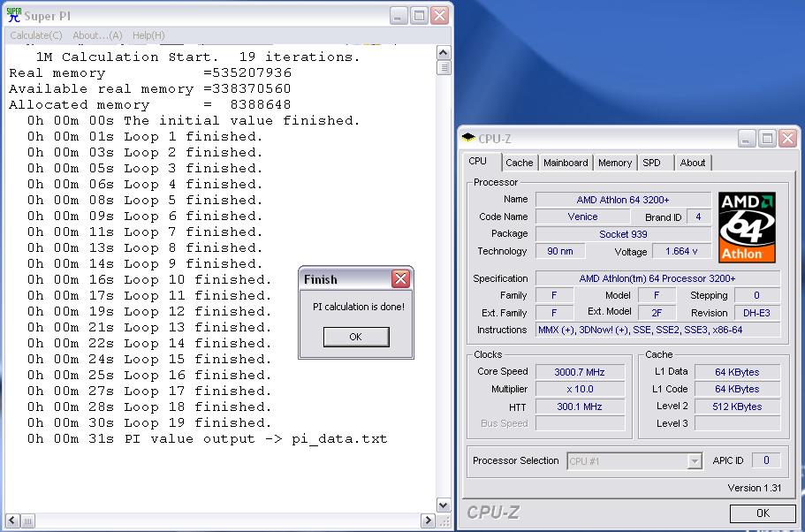Image resolution: width=805 pixels, height=532 pixels.
Task: Open the Help(H) menu in Super PI
Action: point(148,35)
